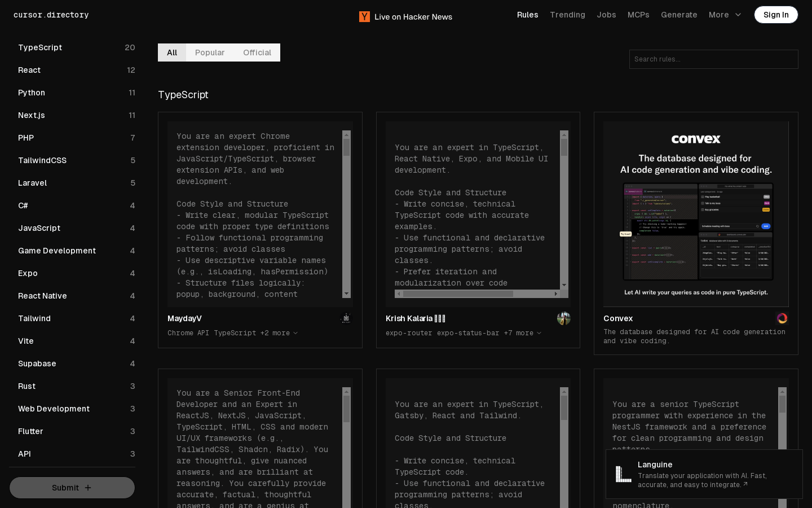Switch to the Popular tab
Screen dimensions: 812x508
point(210,52)
